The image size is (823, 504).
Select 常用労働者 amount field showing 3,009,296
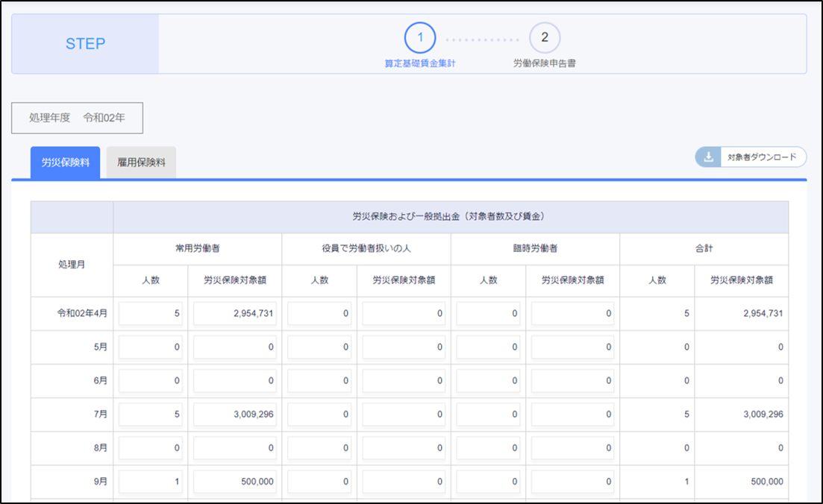pyautogui.click(x=235, y=415)
